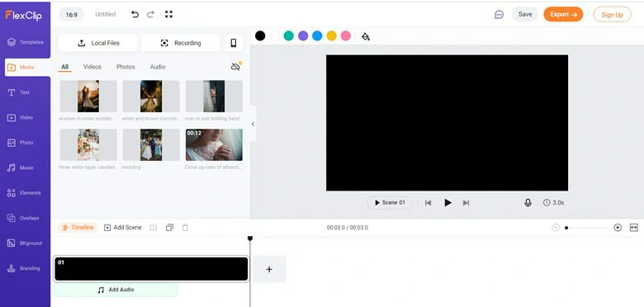Enter fullscreen preview mode
The image size is (644, 307).
pos(168,14)
